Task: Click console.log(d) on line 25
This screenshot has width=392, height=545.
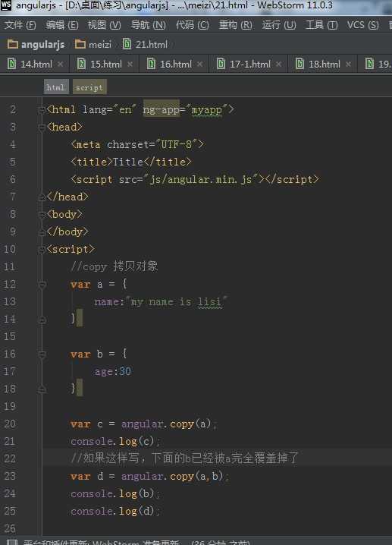Action: pyautogui.click(x=112, y=512)
